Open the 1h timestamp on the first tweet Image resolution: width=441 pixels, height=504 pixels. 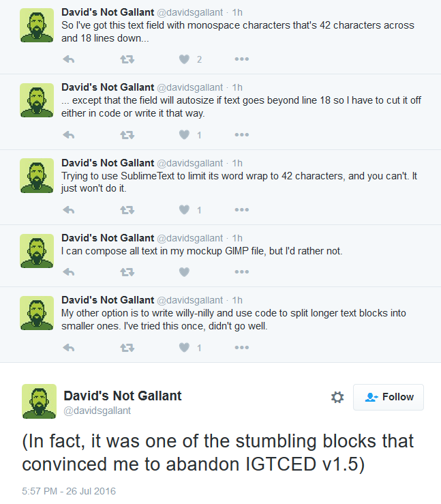pyautogui.click(x=237, y=12)
